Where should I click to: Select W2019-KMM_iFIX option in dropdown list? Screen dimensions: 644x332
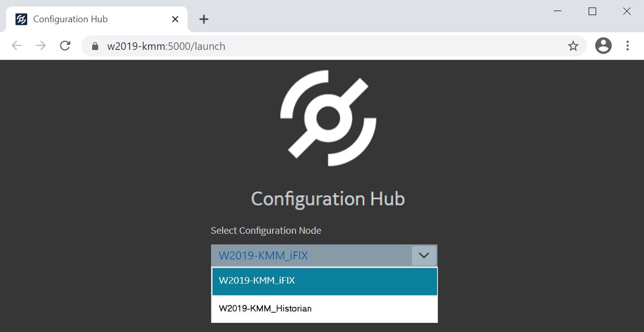click(x=324, y=281)
